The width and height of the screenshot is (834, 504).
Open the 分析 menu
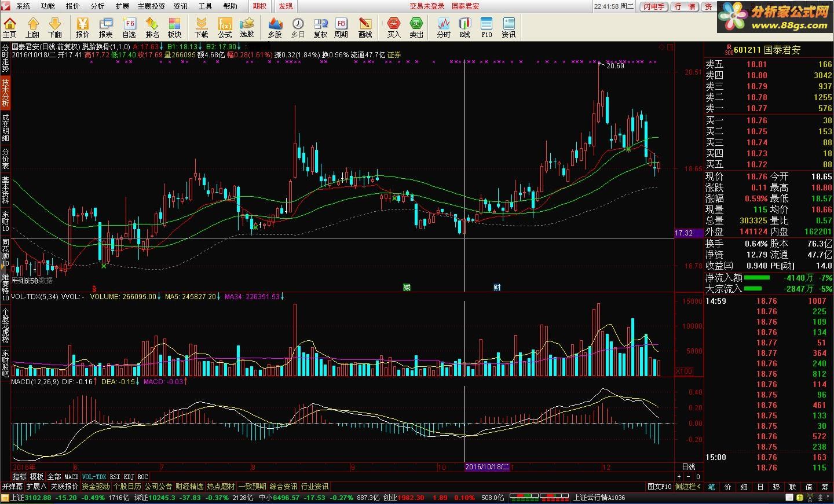[x=98, y=6]
